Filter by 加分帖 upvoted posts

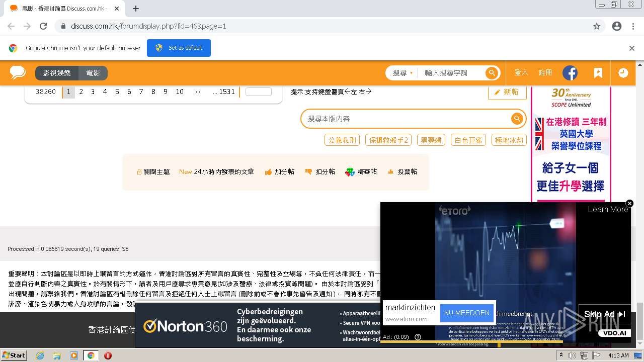click(x=280, y=172)
